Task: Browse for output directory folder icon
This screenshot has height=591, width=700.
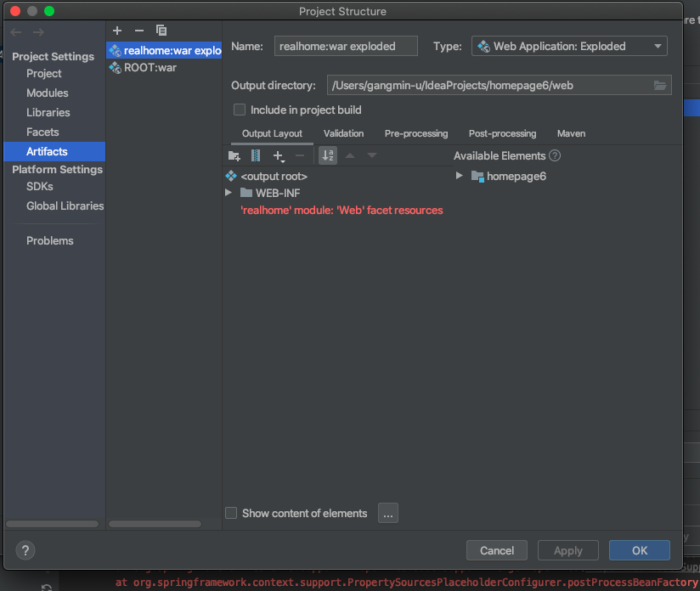Action: click(660, 85)
